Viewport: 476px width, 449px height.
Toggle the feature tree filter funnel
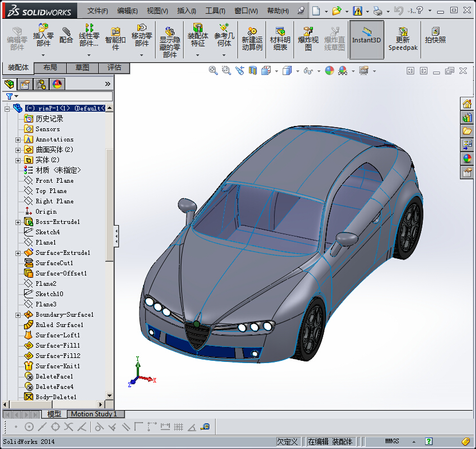click(x=9, y=96)
